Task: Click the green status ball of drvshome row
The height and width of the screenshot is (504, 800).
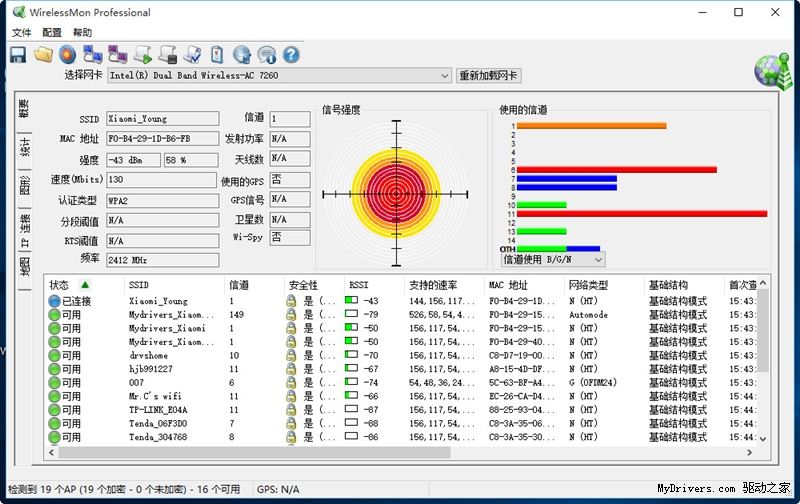Action: (x=55, y=356)
